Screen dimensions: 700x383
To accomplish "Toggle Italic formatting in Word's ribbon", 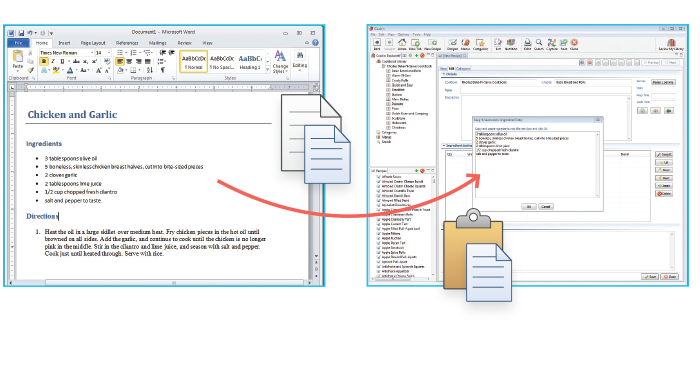I will point(53,61).
